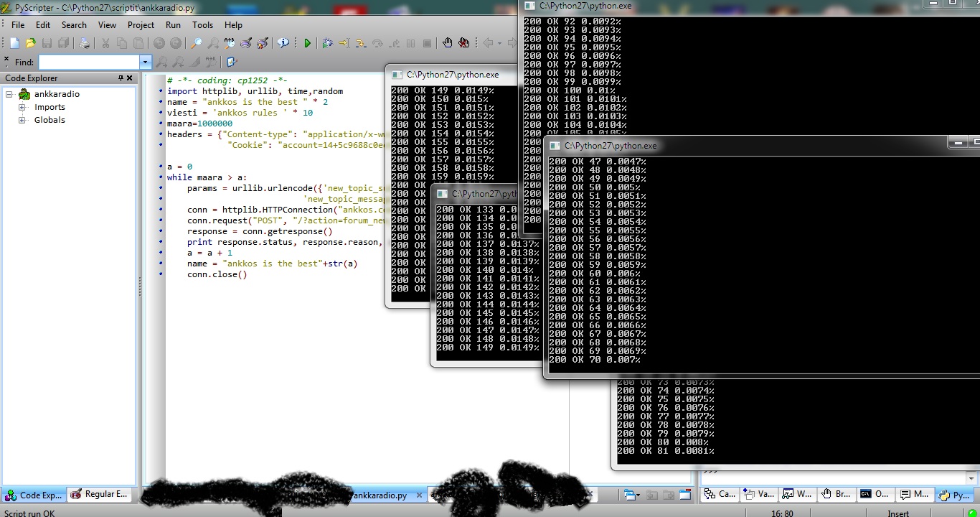Expand the Imports tree node
Screen dimensions: 980x517
coord(22,107)
